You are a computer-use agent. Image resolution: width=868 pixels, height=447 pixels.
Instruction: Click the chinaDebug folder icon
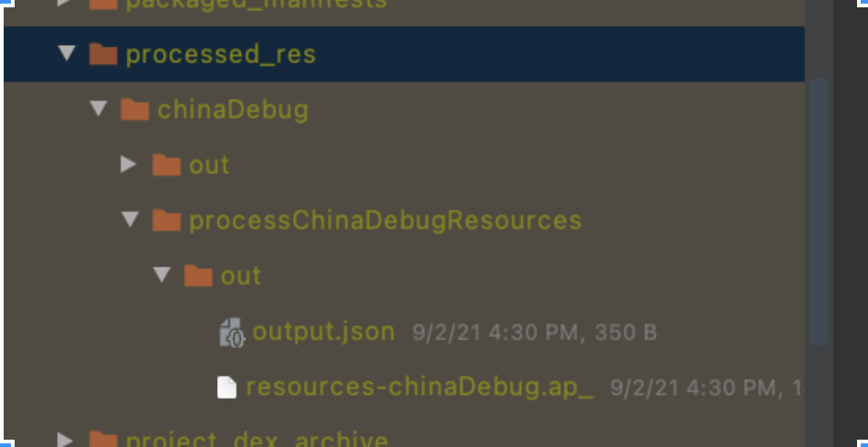135,111
